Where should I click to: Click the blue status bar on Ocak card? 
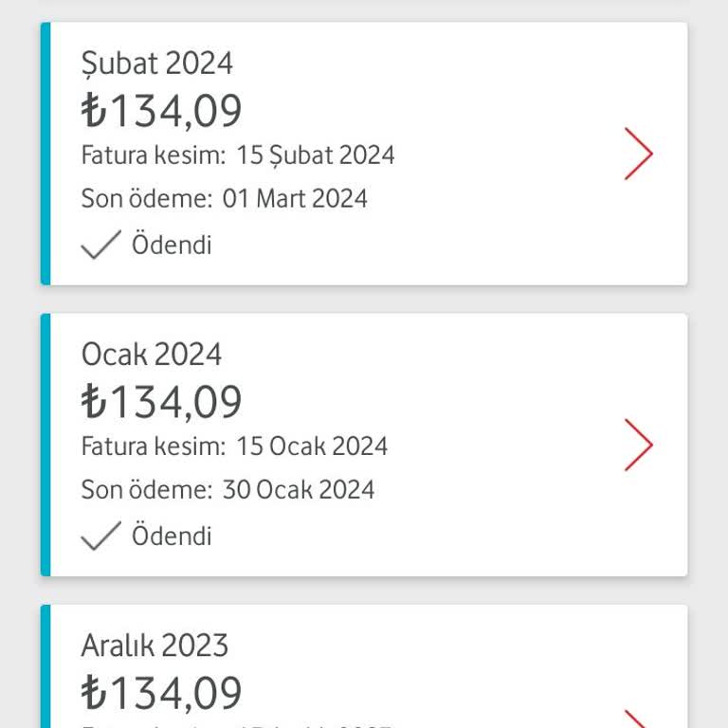[45, 445]
